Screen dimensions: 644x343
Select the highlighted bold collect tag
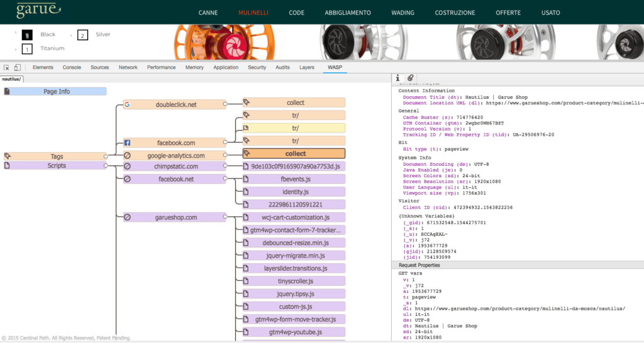(x=294, y=153)
